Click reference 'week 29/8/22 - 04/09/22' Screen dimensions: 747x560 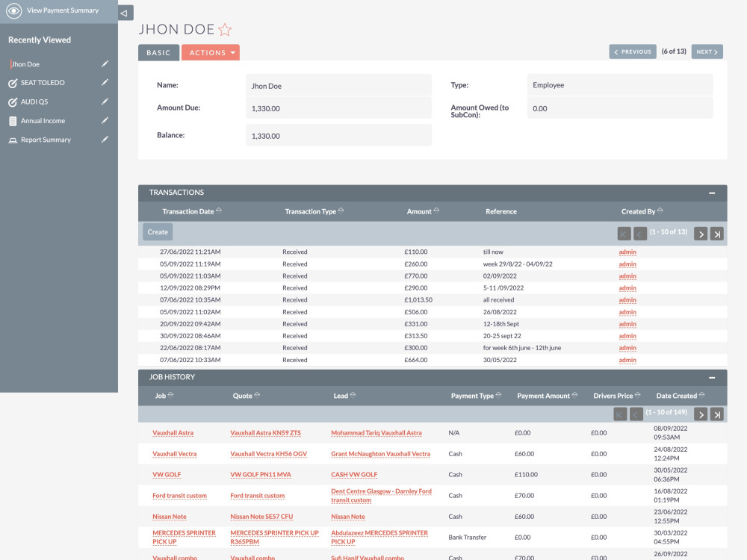(x=518, y=264)
